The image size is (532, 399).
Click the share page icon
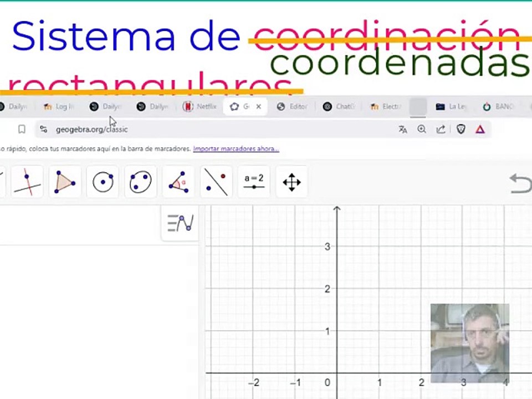click(441, 129)
